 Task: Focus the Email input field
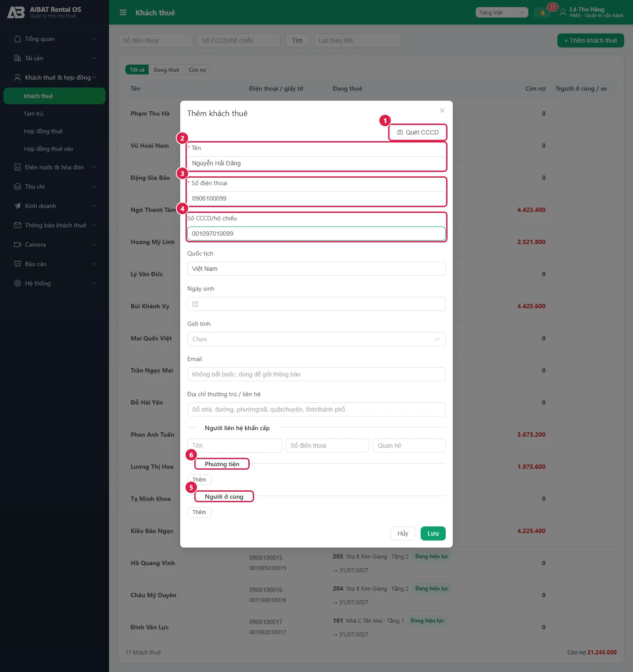tap(316, 374)
